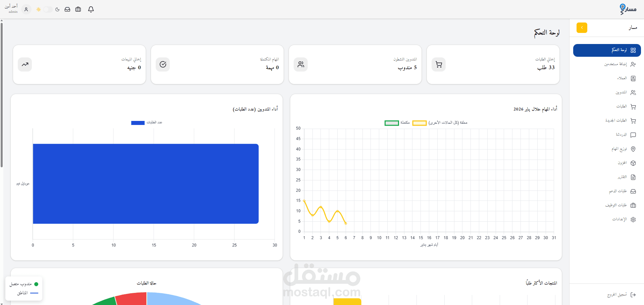Collapse sidebar with the yellow chevron button
This screenshot has width=644, height=305.
(x=582, y=28)
